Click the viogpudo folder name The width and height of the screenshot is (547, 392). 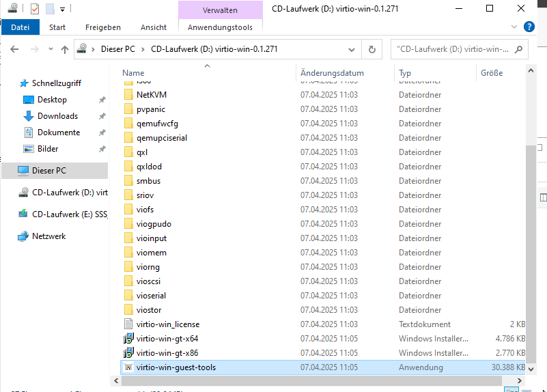[154, 224]
